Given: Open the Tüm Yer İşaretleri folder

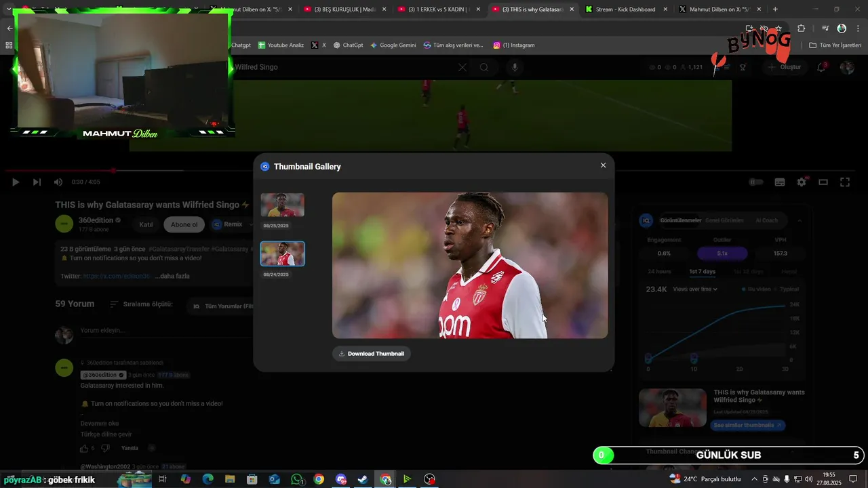Looking at the screenshot, I should (x=835, y=45).
